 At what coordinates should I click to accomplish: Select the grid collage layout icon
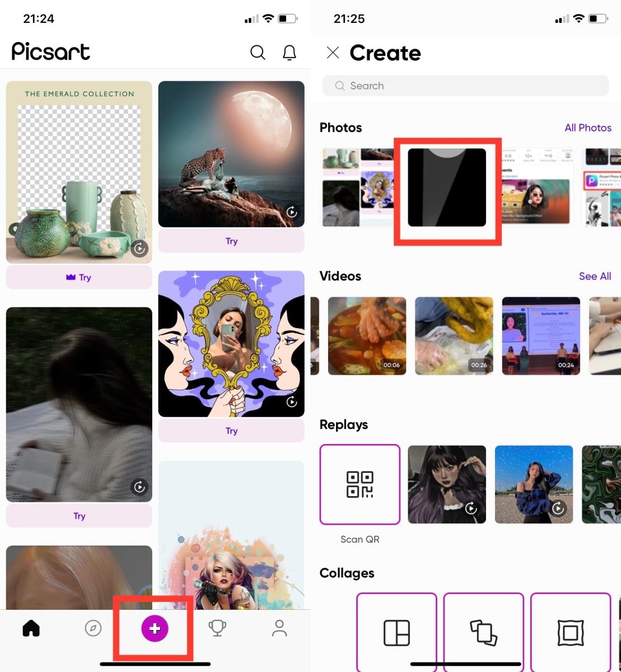tap(396, 633)
